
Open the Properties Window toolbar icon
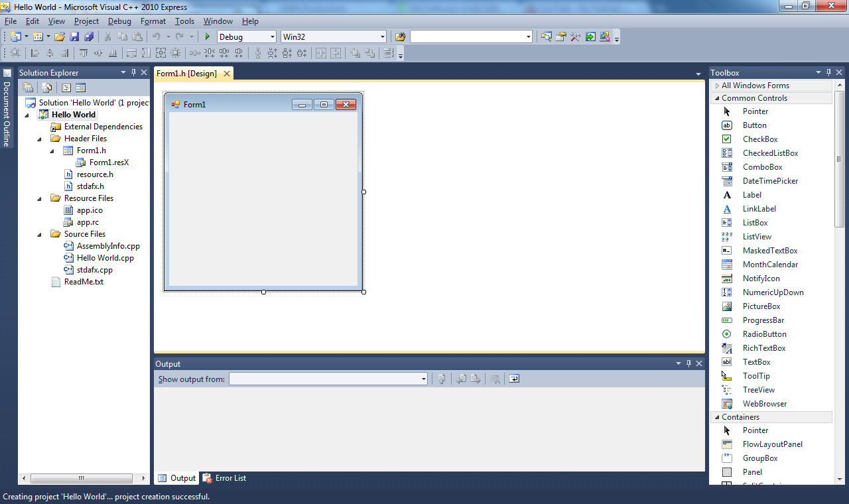pos(560,36)
